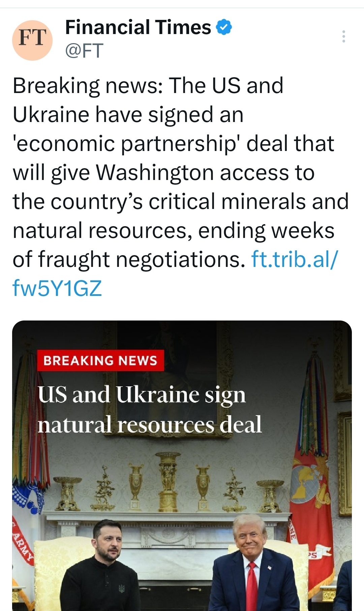Open the ft.trib.al/fw5Y1GZ article link

(x=175, y=274)
